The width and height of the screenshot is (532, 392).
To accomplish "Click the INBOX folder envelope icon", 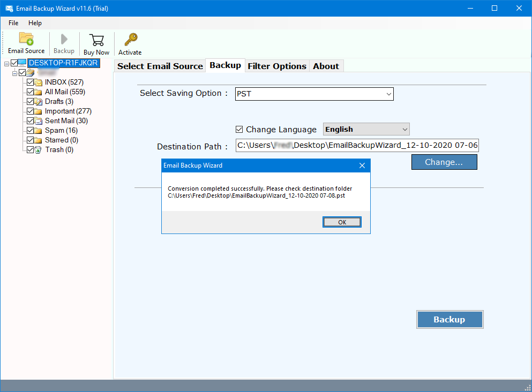I will pyautogui.click(x=38, y=82).
